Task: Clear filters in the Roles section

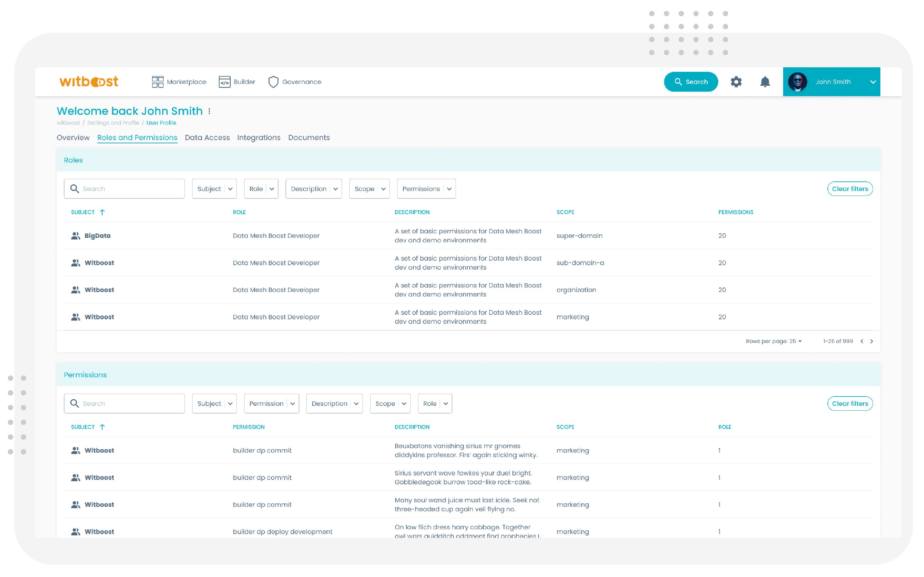Action: pyautogui.click(x=850, y=188)
